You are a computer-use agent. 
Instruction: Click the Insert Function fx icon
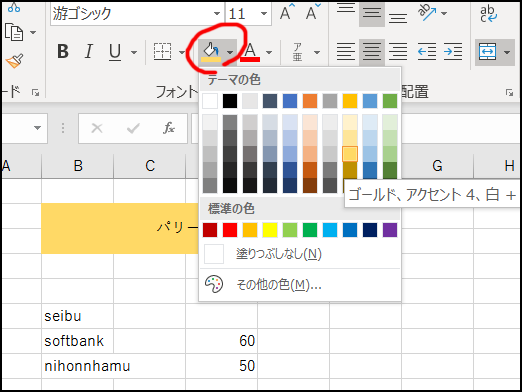[169, 128]
